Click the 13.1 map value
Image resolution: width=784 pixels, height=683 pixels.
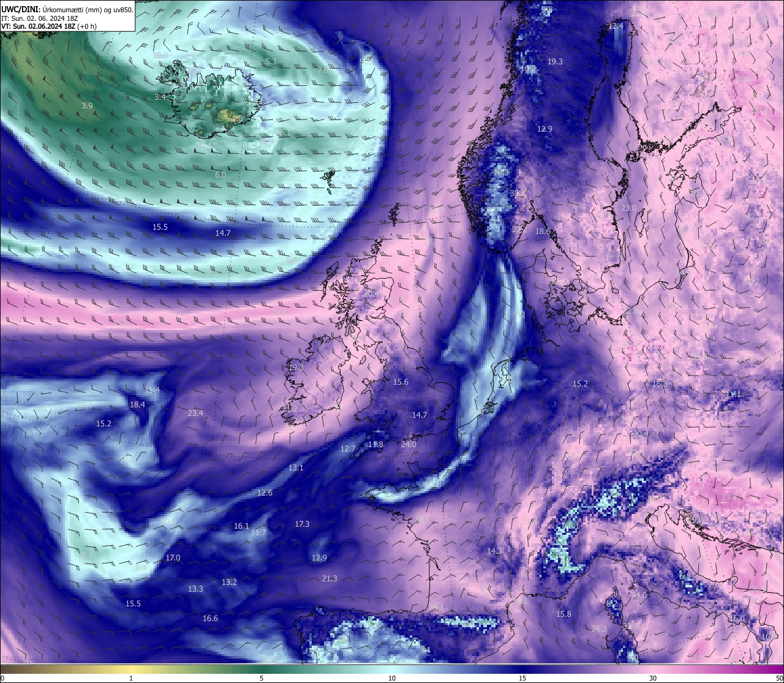(296, 468)
